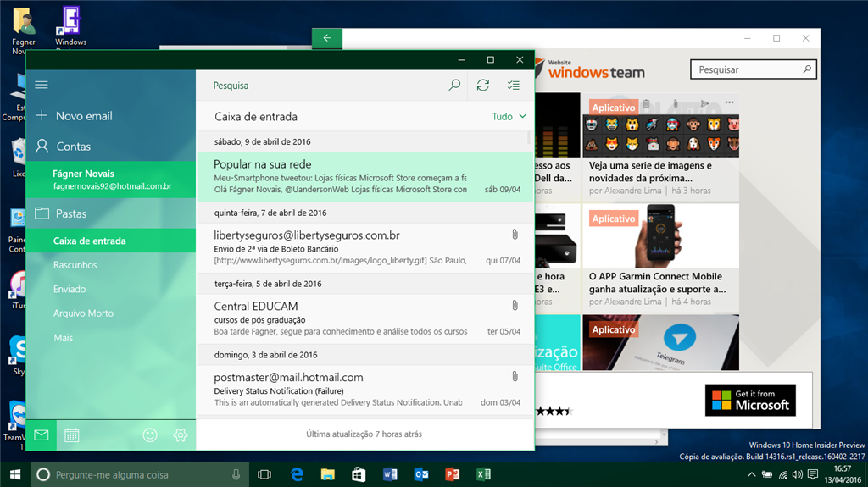
Task: Click the battery icon in system tray
Action: click(766, 474)
